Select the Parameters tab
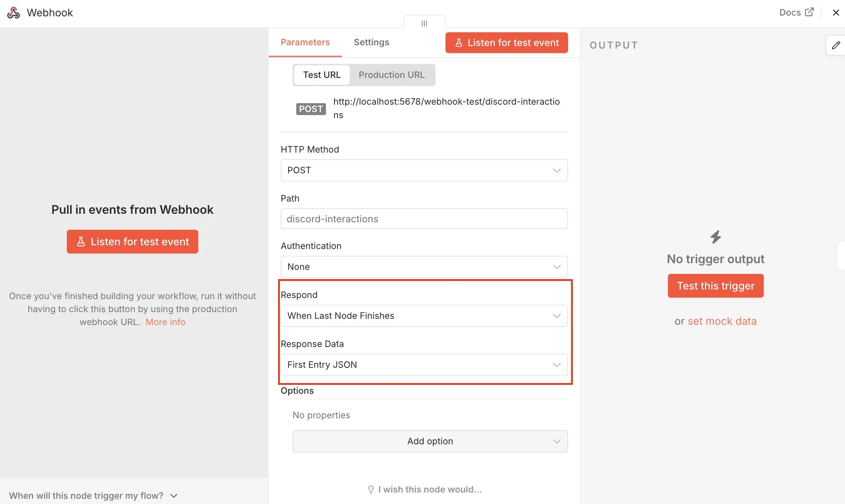The image size is (845, 504). [x=305, y=42]
